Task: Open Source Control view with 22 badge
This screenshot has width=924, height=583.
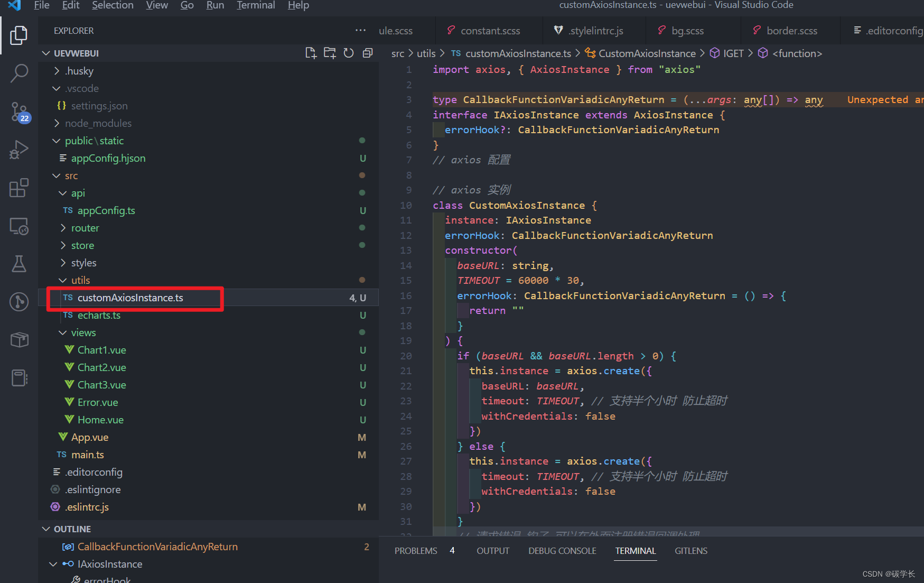Action: (x=20, y=112)
